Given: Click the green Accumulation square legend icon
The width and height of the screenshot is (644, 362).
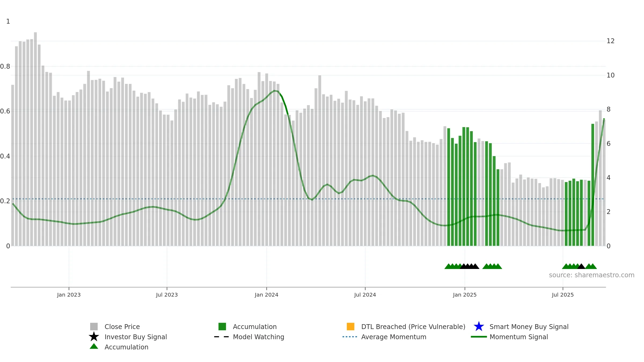Looking at the screenshot, I should click(x=222, y=327).
